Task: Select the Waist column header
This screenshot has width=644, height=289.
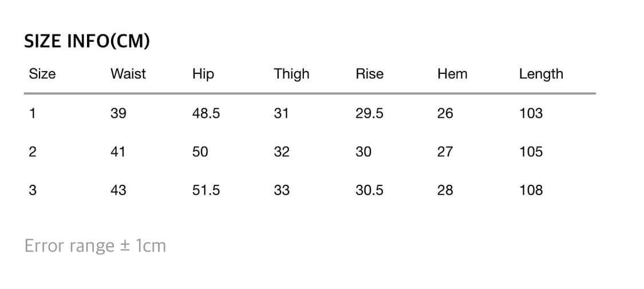Action: tap(128, 74)
